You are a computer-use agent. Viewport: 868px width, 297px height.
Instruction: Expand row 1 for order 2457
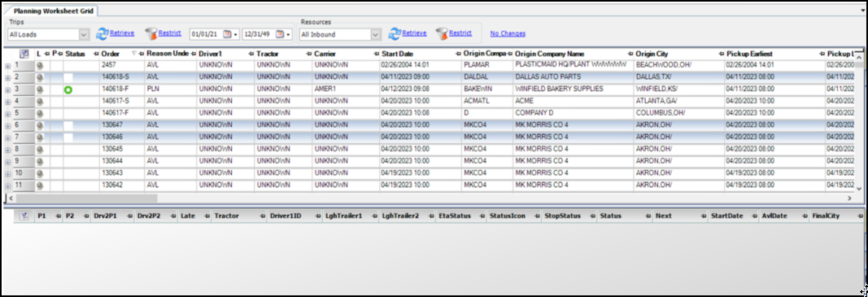(x=8, y=66)
